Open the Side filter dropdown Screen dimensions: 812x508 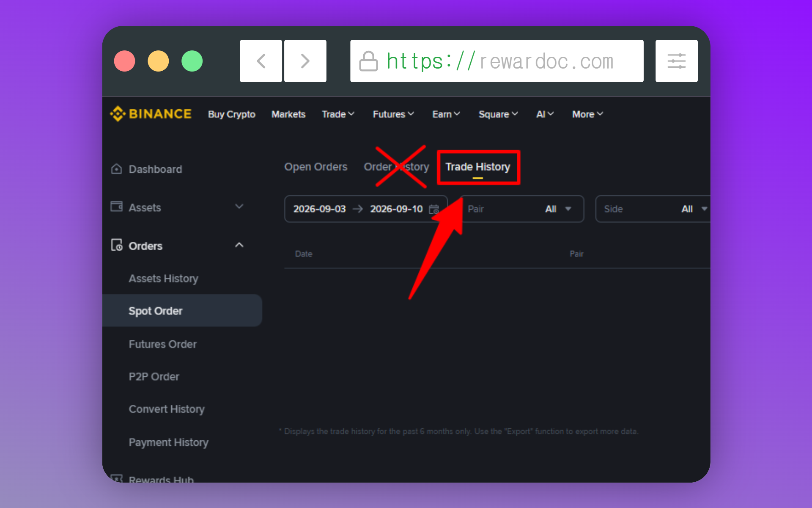[x=653, y=209]
